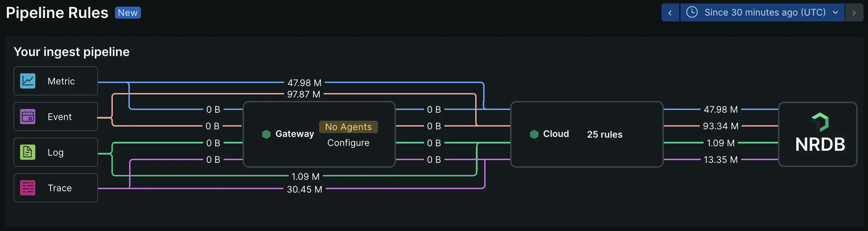Click the 30.45 M trace flow label
Viewport: 868px width, 231px height.
click(x=305, y=190)
